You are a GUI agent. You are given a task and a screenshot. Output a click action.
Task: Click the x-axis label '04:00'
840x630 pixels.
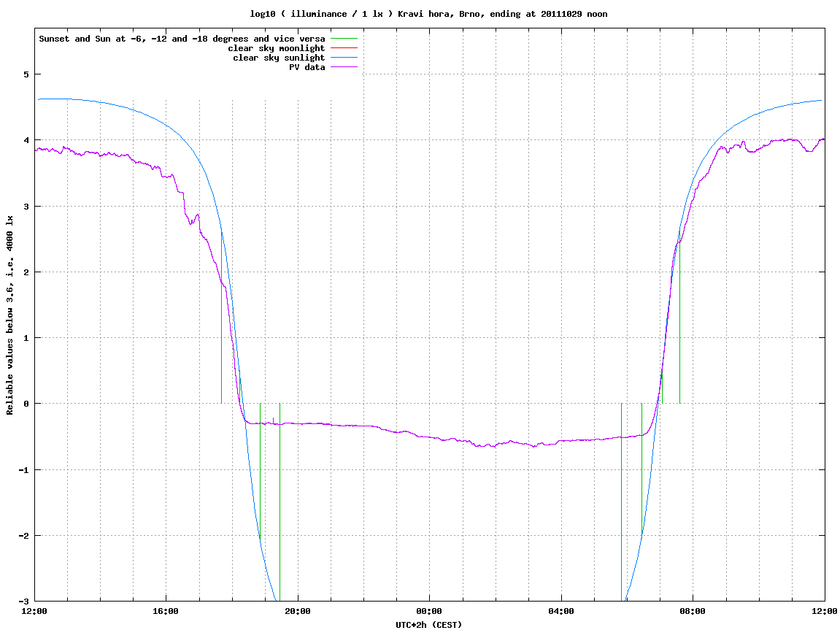561,611
